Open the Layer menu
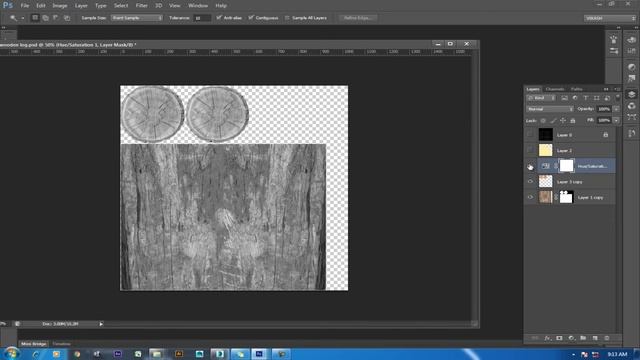 pos(81,6)
